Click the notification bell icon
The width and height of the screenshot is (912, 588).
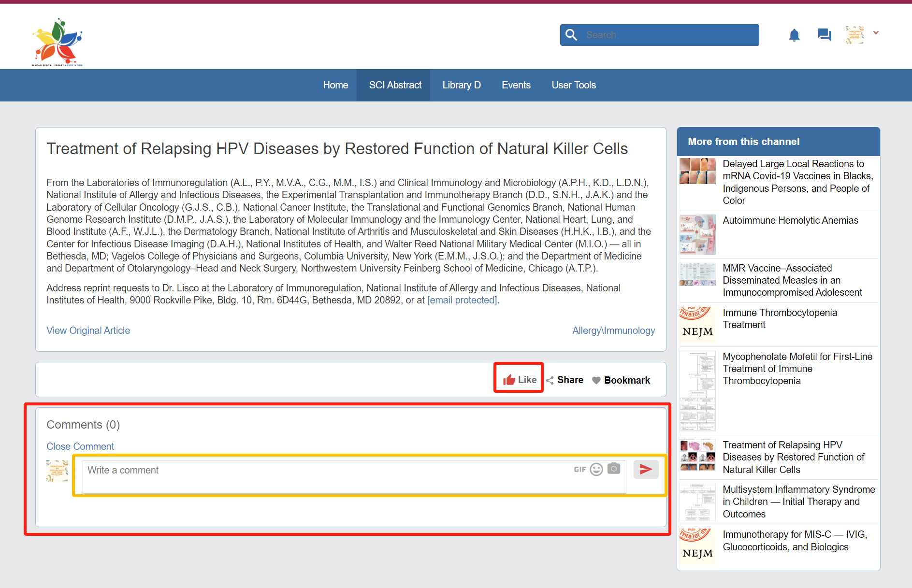point(794,35)
